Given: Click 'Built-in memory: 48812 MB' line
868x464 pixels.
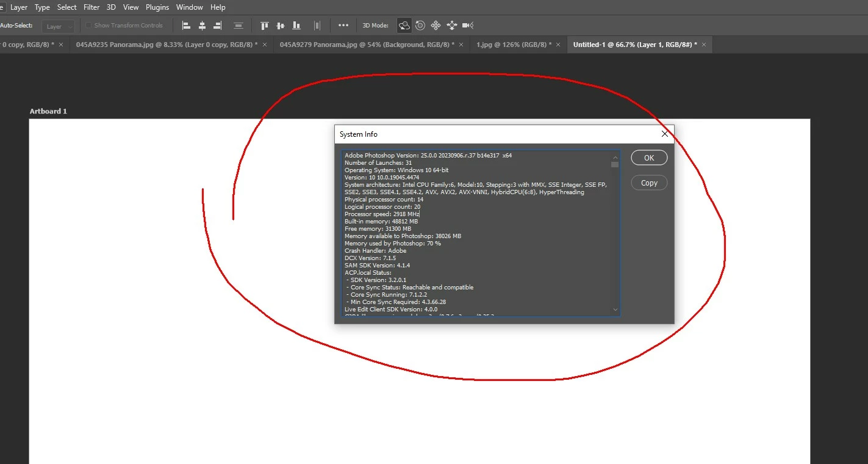Looking at the screenshot, I should click(381, 222).
